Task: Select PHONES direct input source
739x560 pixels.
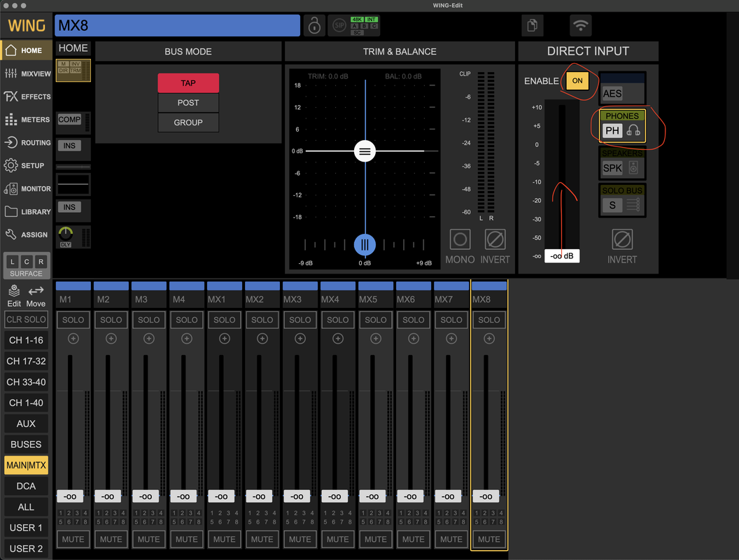Action: [622, 125]
